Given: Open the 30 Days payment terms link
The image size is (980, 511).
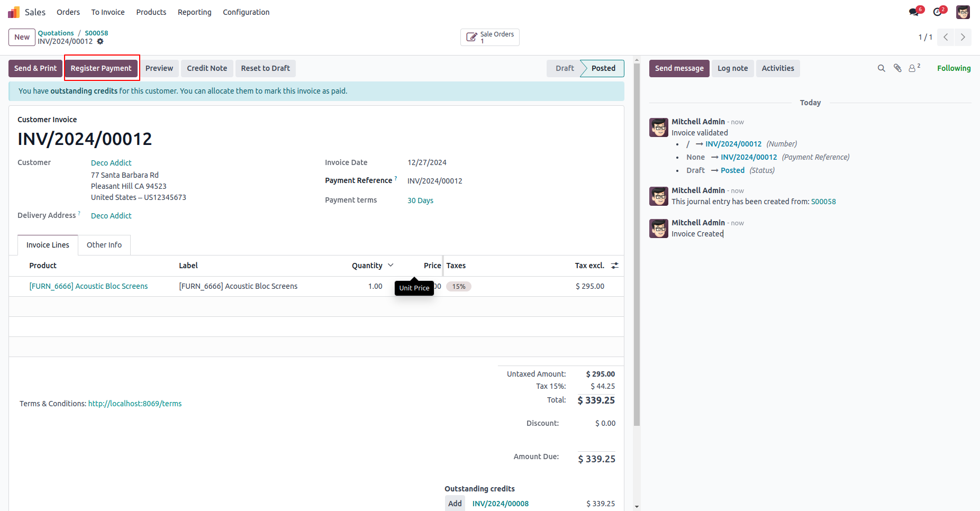Looking at the screenshot, I should tap(420, 200).
